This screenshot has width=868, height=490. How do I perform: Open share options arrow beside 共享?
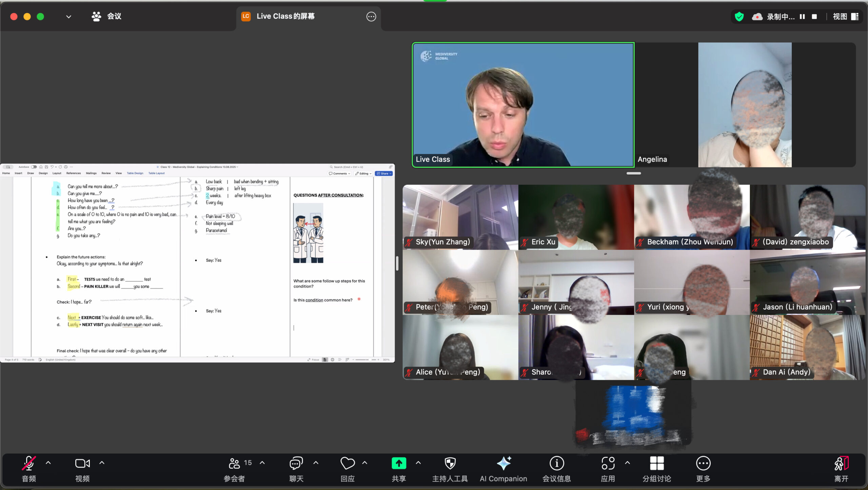(x=418, y=463)
